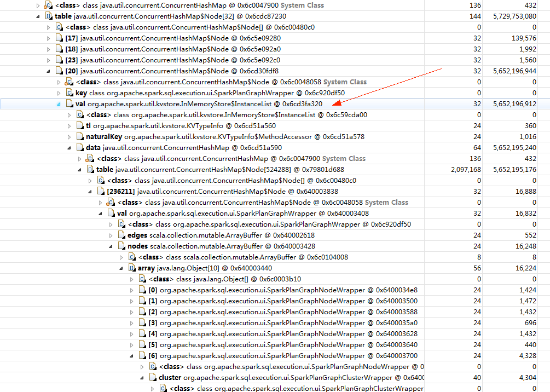Viewport: 550px width, 392px height.
Task: Click class icon of java.lang.Object[] @ 0x6c0003b10
Action: [x=142, y=279]
